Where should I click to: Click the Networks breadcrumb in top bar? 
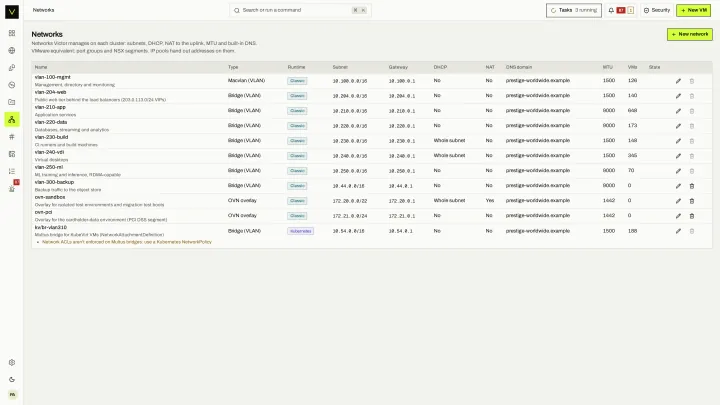[x=43, y=10]
